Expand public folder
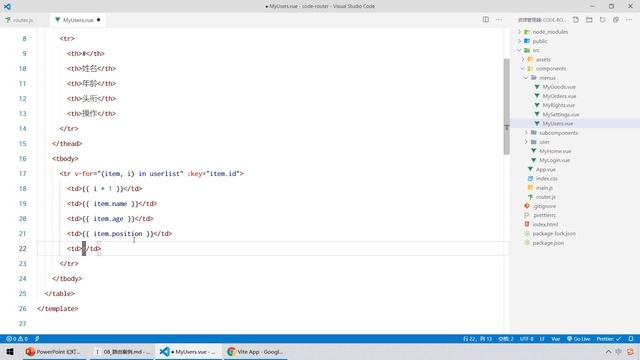 [540, 41]
